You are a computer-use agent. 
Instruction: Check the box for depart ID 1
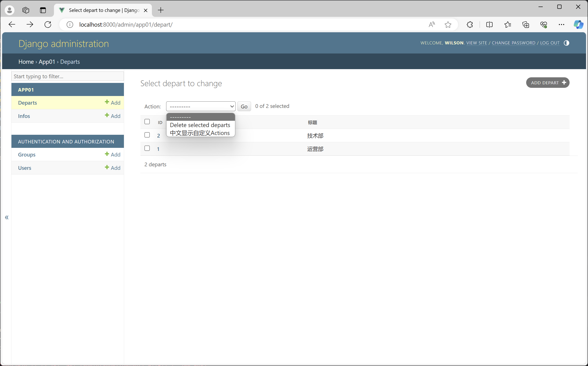tap(147, 148)
